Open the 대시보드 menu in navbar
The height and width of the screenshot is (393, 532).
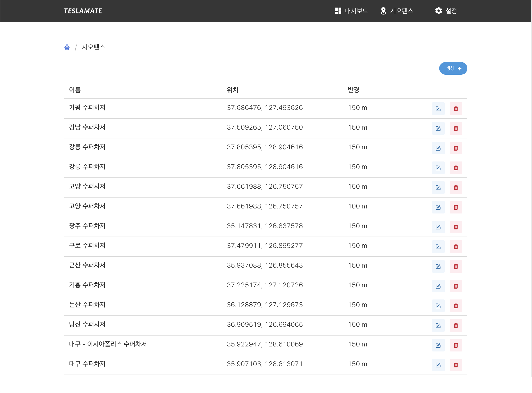tap(351, 11)
